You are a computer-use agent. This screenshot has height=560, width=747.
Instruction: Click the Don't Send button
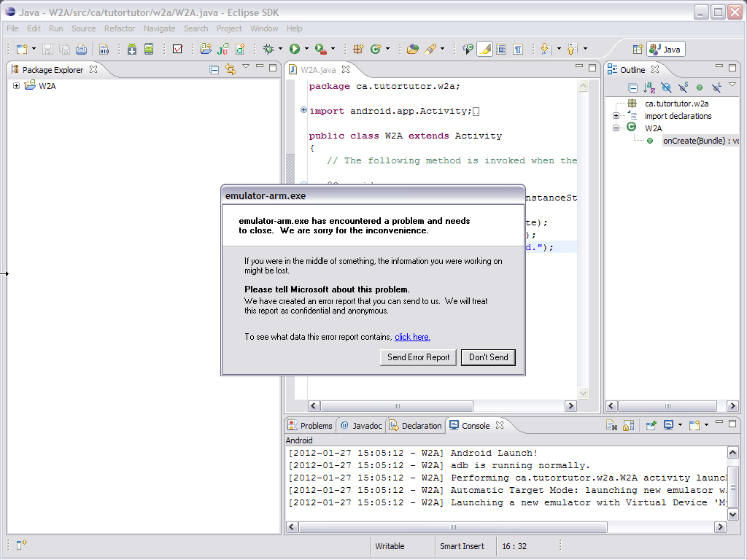(x=488, y=357)
